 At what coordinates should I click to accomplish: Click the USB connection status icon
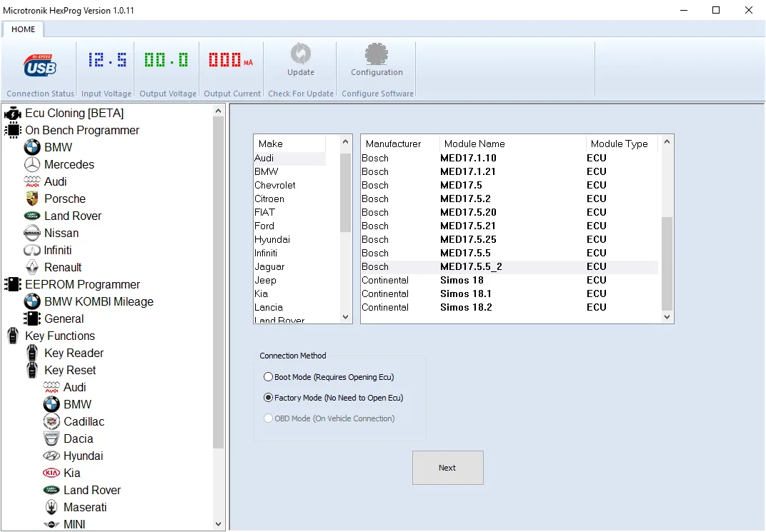point(39,66)
